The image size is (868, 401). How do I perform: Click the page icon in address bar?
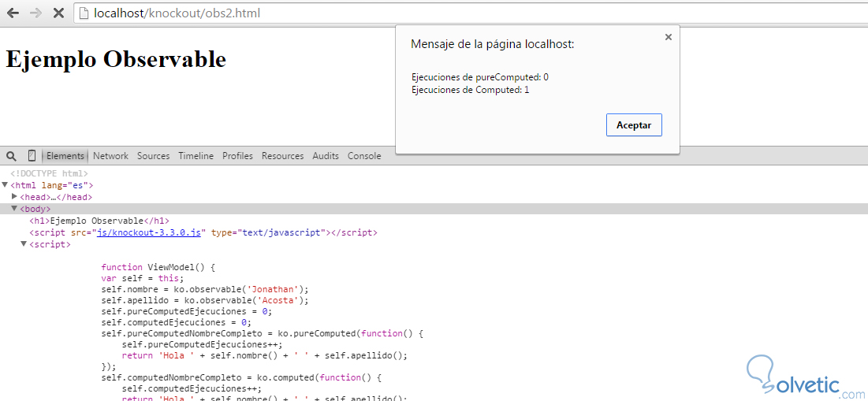pyautogui.click(x=84, y=13)
